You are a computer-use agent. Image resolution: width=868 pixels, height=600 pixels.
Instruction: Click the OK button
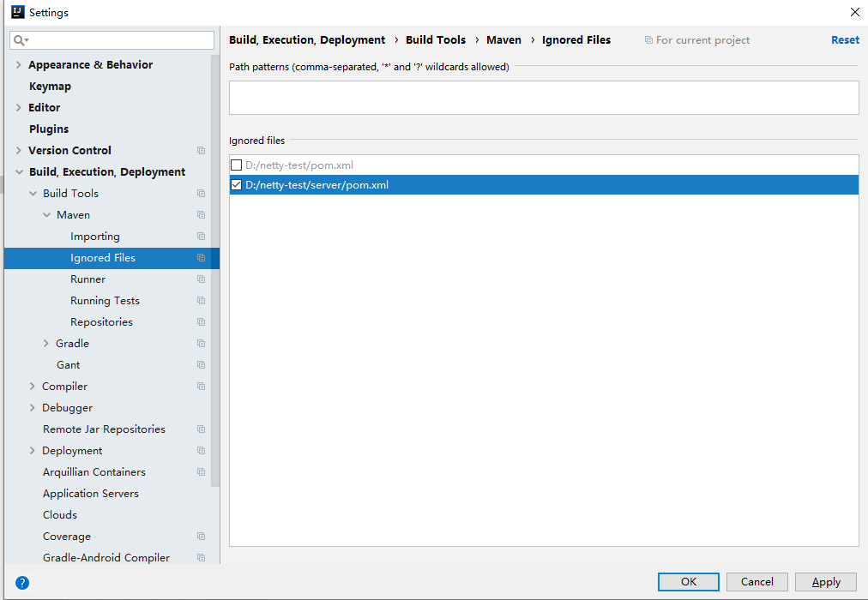[688, 582]
